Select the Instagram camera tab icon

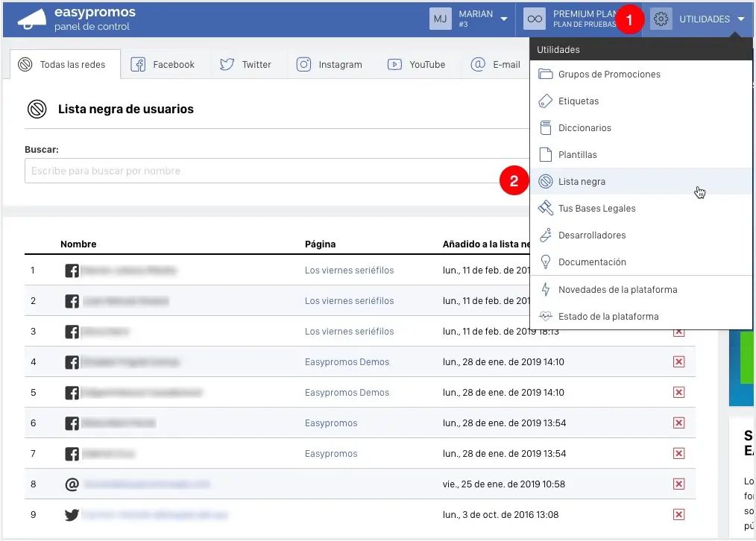[303, 65]
